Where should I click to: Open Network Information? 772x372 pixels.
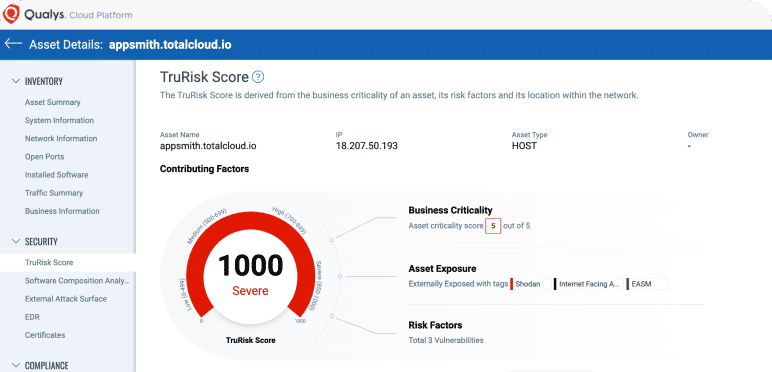coord(61,139)
